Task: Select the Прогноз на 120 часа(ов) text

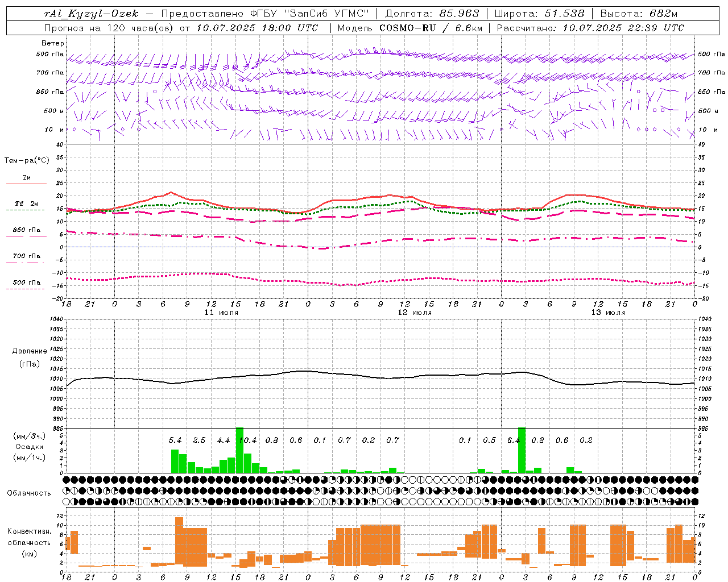Action: tap(110, 27)
